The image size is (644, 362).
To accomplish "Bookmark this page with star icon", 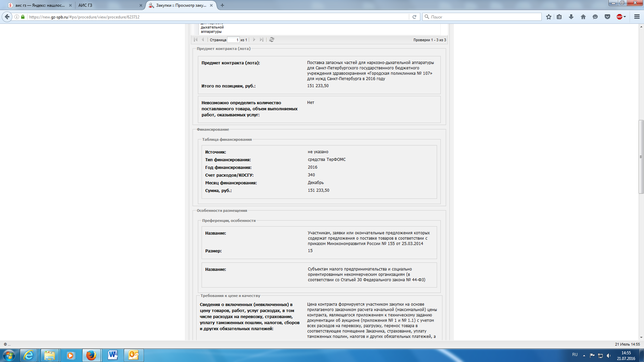I will (x=549, y=17).
